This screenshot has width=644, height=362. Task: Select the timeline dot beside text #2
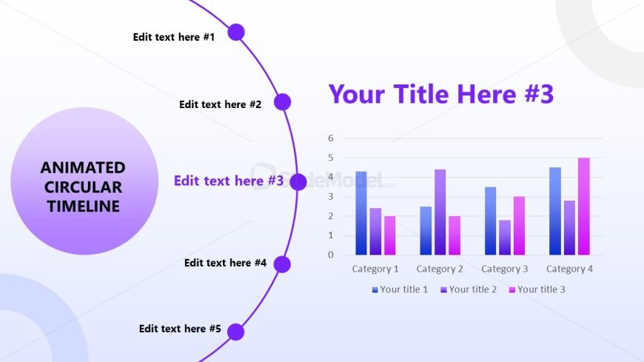tap(282, 102)
